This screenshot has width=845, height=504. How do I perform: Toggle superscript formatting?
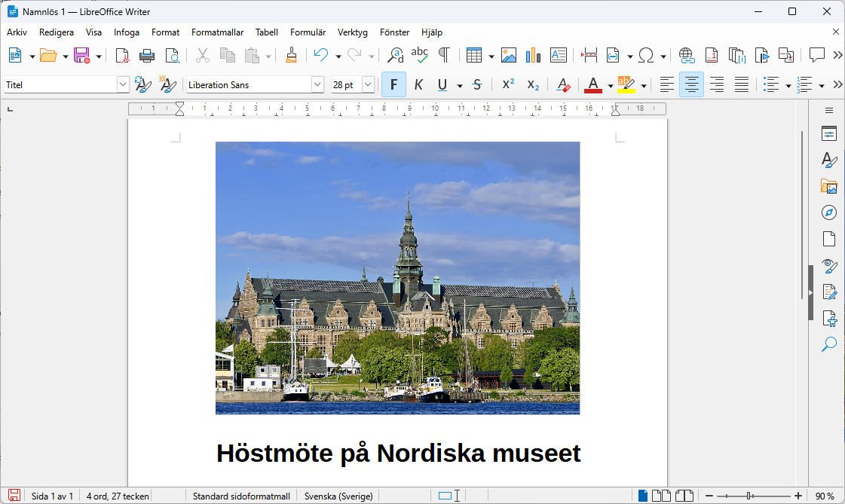coord(507,84)
